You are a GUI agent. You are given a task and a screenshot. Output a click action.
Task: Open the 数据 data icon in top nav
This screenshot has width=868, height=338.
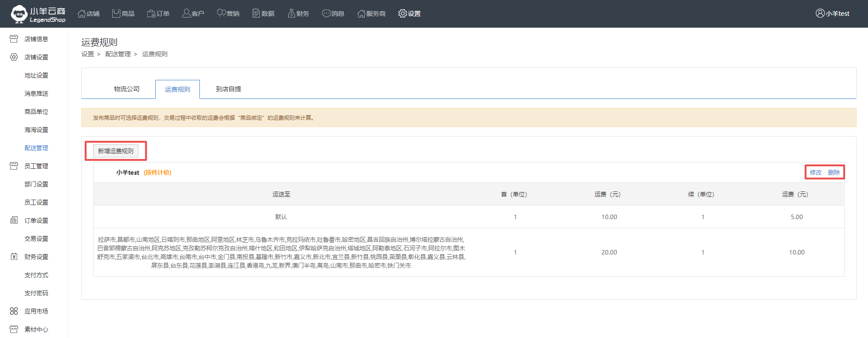click(256, 14)
